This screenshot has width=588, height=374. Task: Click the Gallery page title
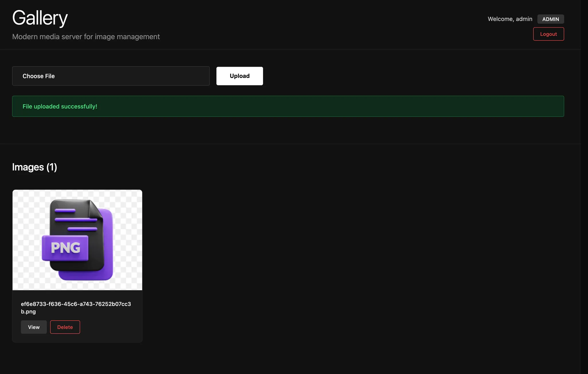click(40, 18)
